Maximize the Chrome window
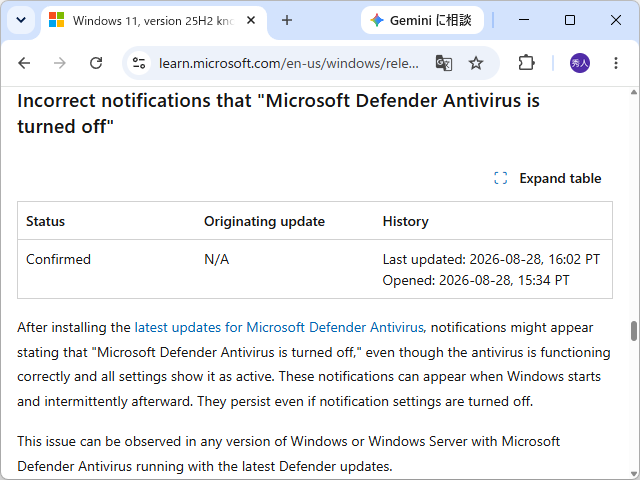640x480 pixels. [x=570, y=20]
